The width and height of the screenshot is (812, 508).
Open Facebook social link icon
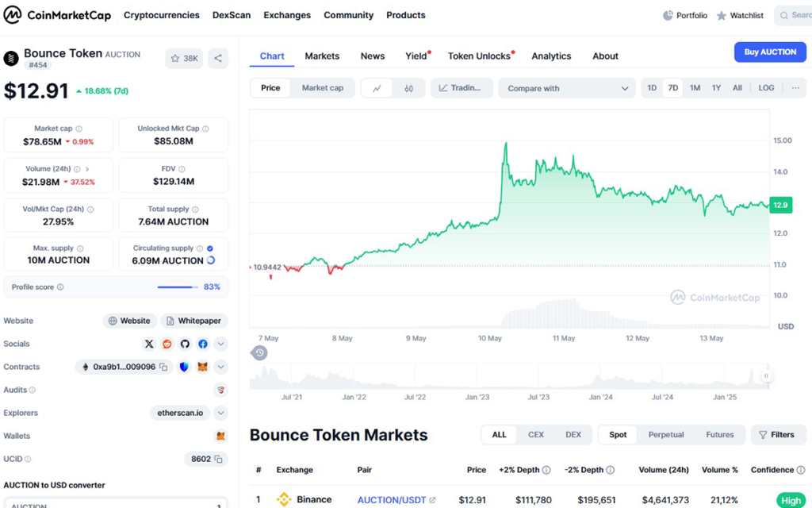203,344
